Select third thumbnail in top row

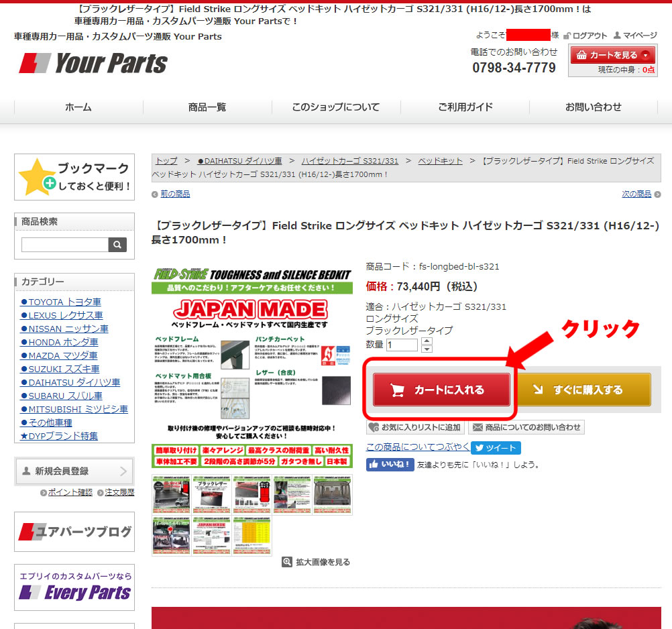[x=252, y=494]
